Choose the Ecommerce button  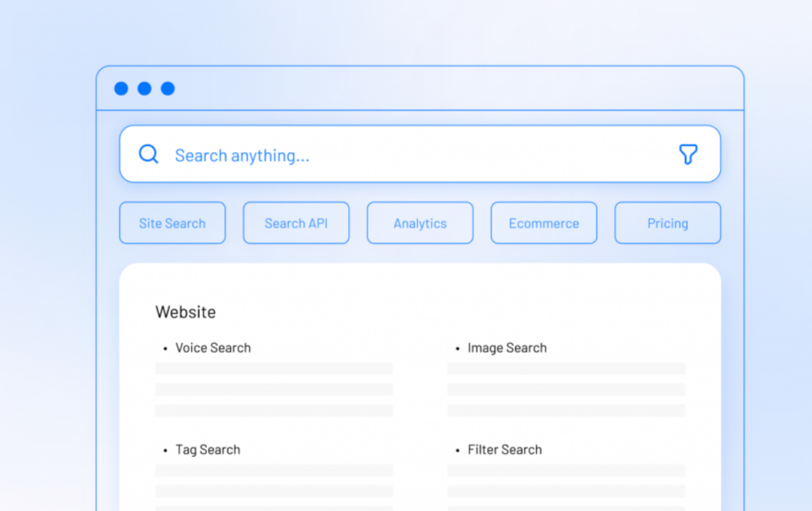(543, 223)
